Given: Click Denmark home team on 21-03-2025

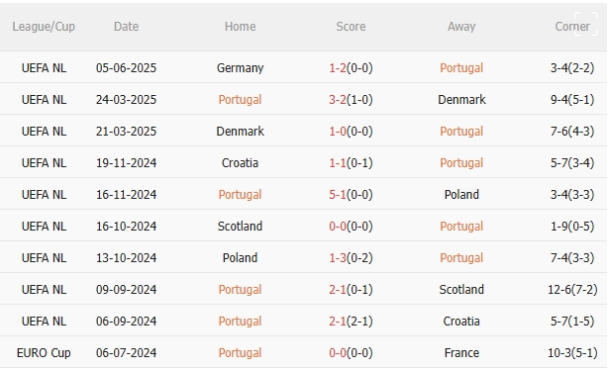Looking at the screenshot, I should click(240, 131).
